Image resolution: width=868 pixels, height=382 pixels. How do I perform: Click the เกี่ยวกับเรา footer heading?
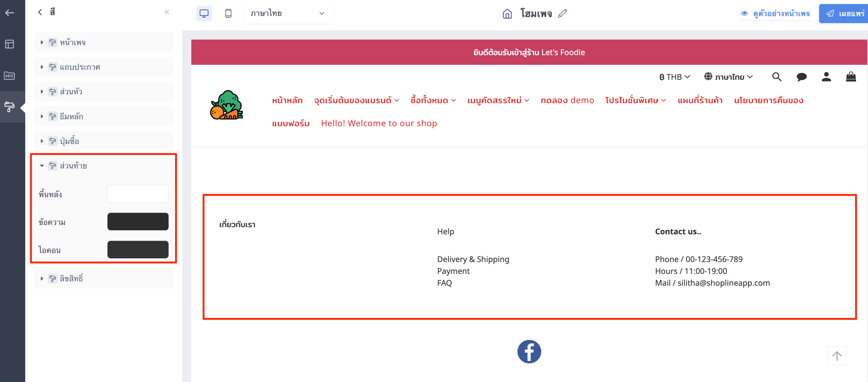coord(237,224)
